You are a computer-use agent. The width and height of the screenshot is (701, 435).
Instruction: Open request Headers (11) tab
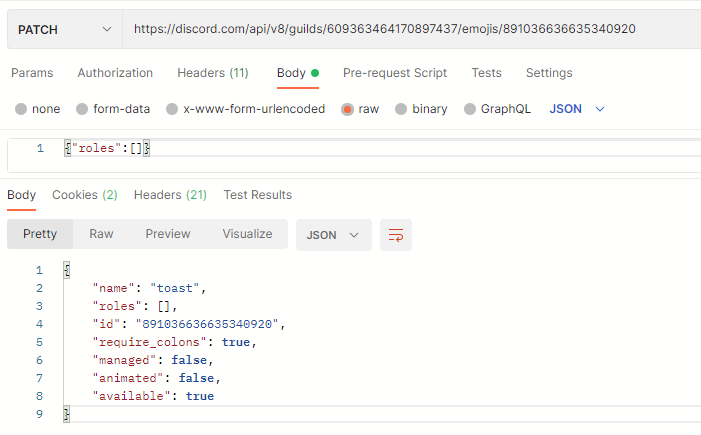213,73
